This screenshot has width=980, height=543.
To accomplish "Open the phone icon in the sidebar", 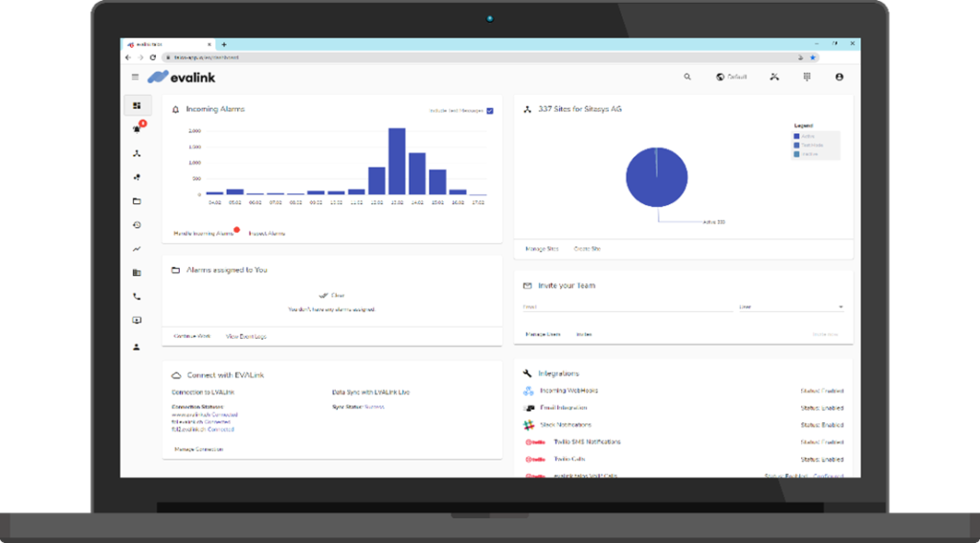I will [137, 297].
